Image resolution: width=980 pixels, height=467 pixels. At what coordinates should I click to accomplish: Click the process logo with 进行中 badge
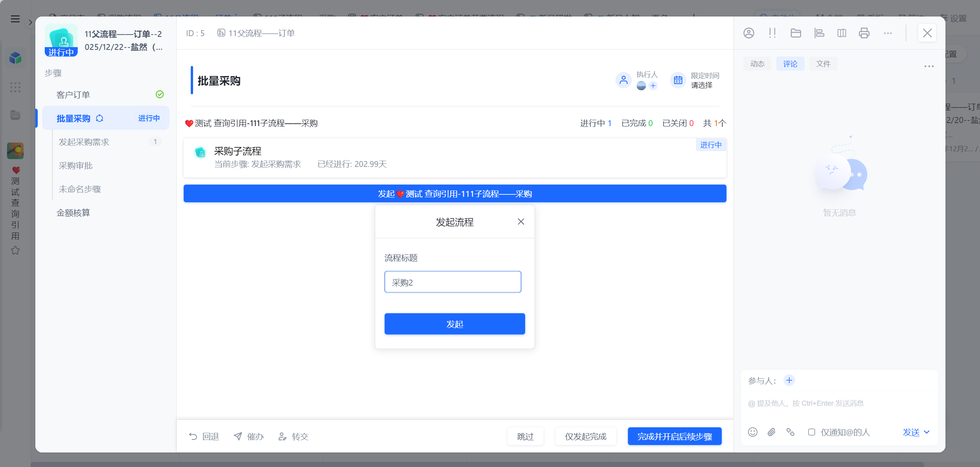tap(61, 40)
